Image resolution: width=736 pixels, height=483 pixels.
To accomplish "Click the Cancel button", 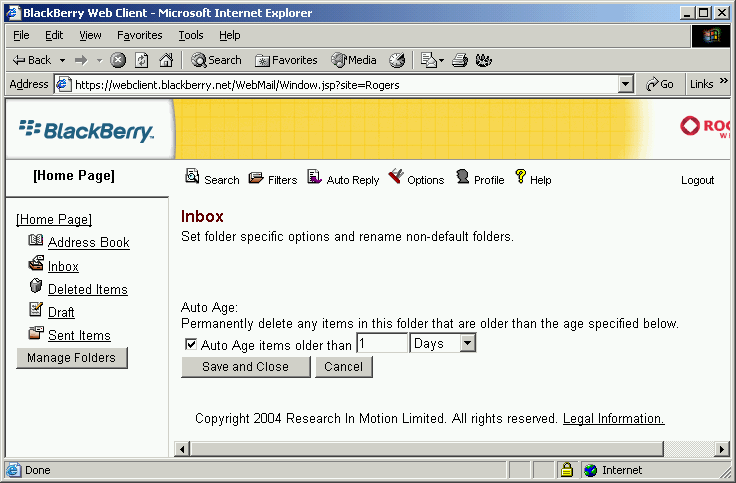I will [344, 367].
